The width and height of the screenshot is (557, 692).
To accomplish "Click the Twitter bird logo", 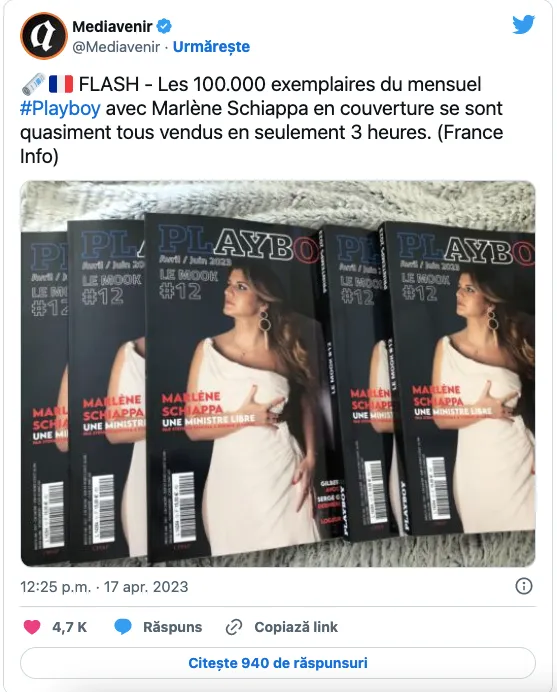I will 523,25.
